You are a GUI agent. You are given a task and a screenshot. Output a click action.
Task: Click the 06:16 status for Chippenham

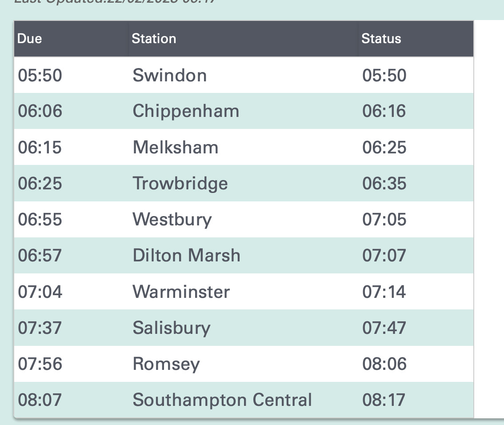384,111
